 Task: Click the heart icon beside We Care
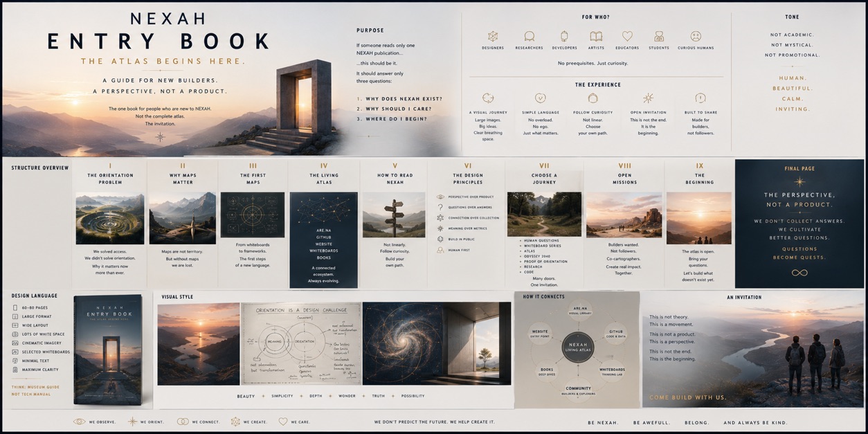click(x=283, y=422)
